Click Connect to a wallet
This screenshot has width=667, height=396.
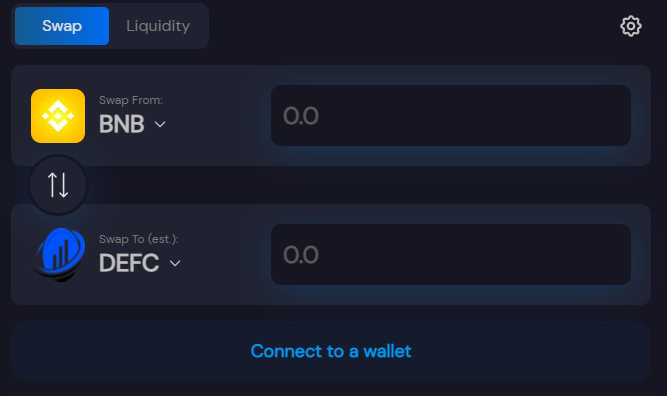tap(331, 351)
